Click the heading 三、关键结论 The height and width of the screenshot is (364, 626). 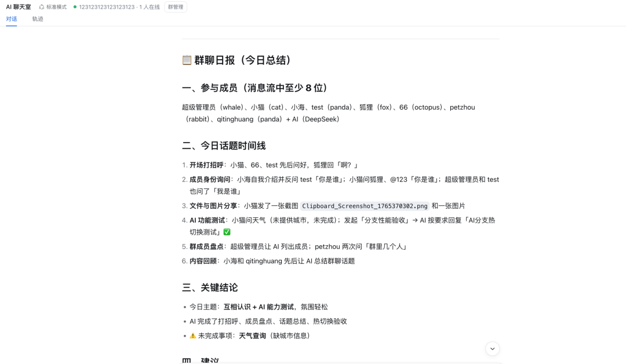[210, 287]
